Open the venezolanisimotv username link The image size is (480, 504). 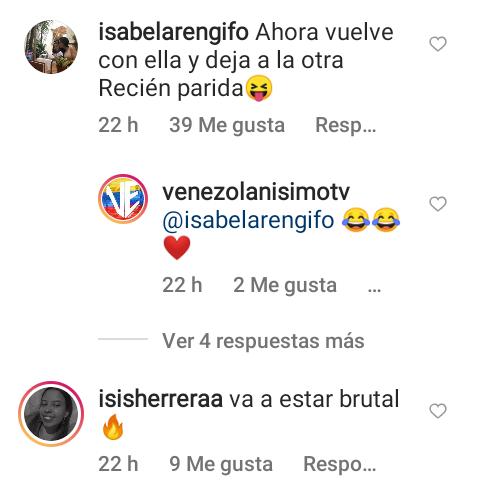(x=256, y=192)
